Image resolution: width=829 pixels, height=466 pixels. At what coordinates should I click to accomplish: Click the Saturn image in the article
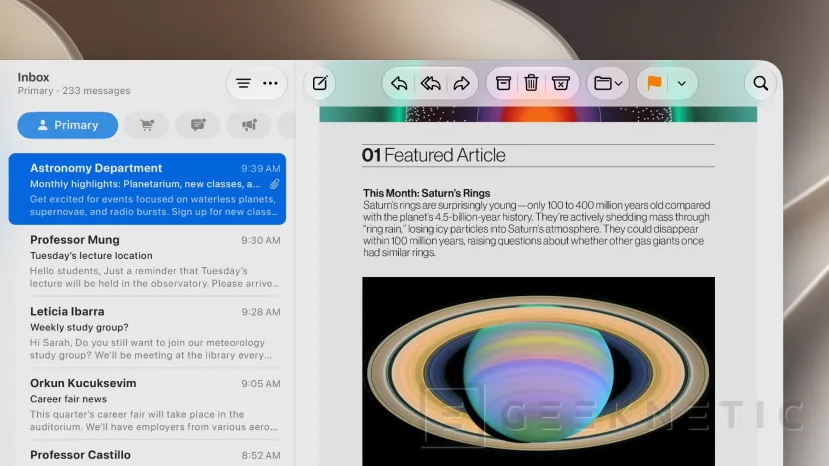538,371
